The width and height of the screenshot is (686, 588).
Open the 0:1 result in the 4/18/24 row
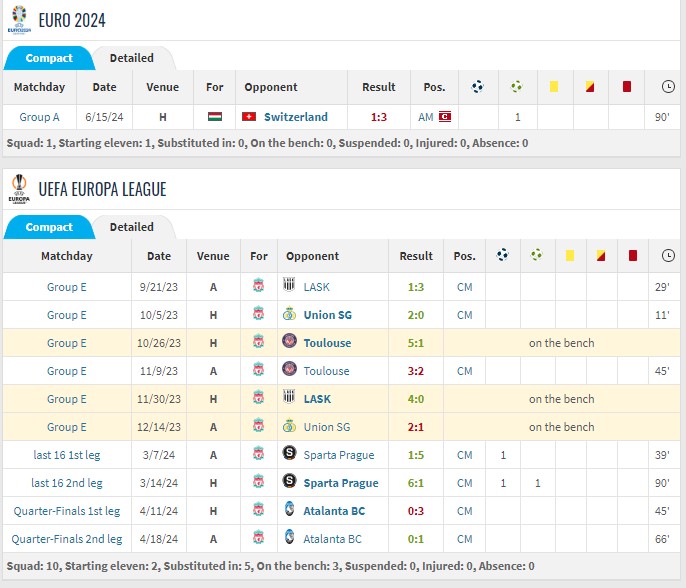tap(416, 539)
